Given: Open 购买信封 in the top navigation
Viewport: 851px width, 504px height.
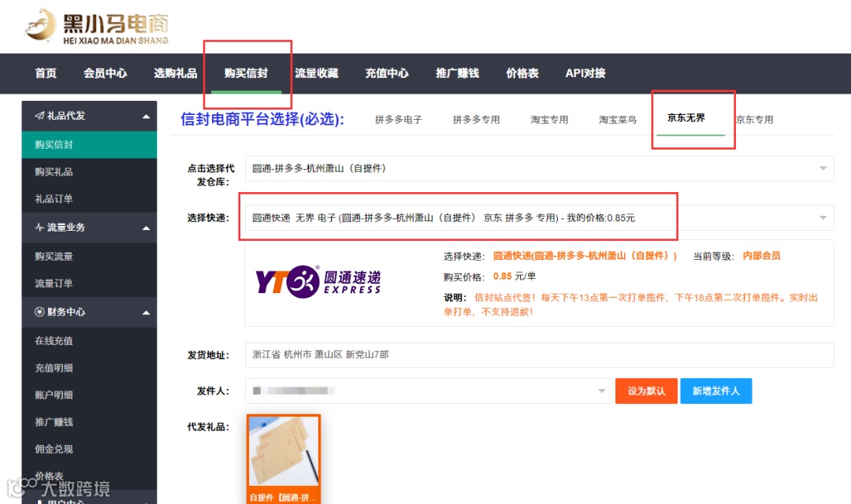Looking at the screenshot, I should (246, 73).
